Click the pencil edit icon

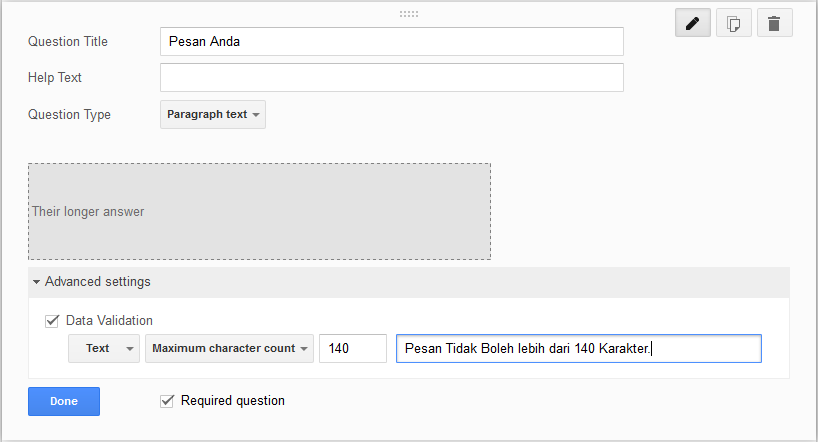click(692, 22)
